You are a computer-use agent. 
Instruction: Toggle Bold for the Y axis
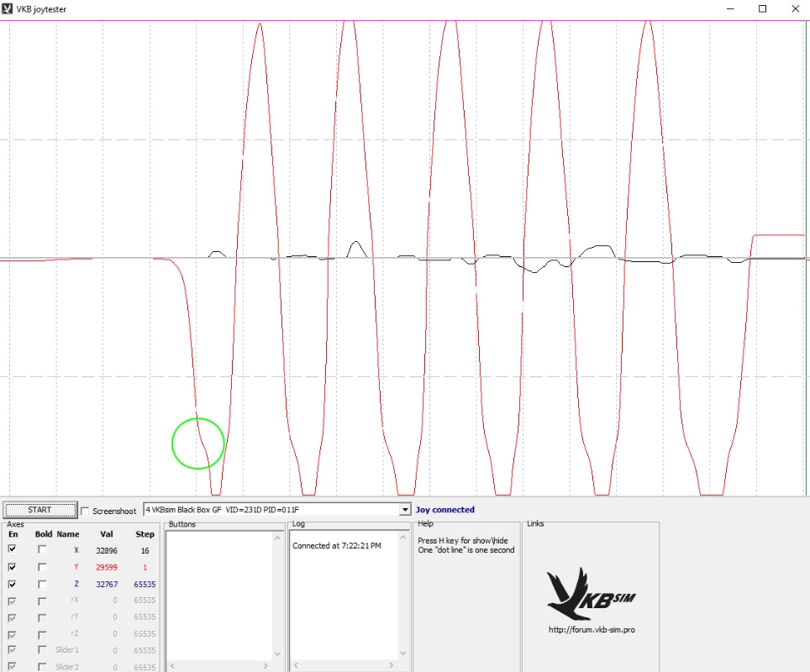42,567
